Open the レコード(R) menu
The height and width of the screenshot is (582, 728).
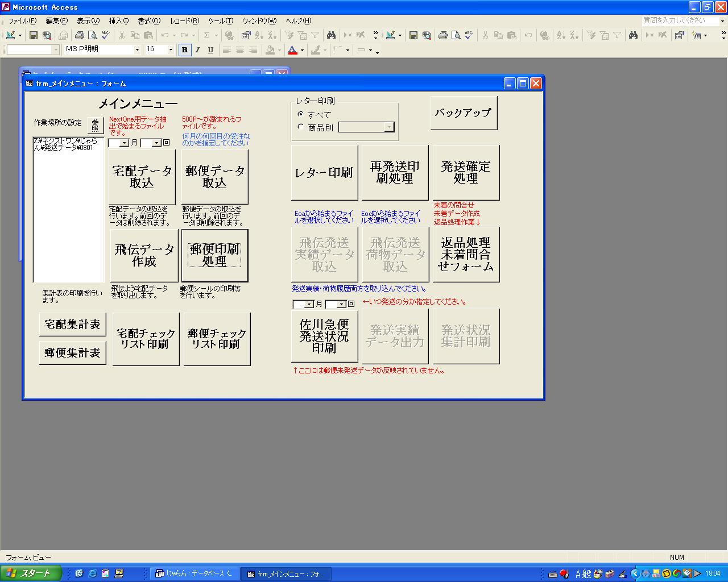pos(184,21)
